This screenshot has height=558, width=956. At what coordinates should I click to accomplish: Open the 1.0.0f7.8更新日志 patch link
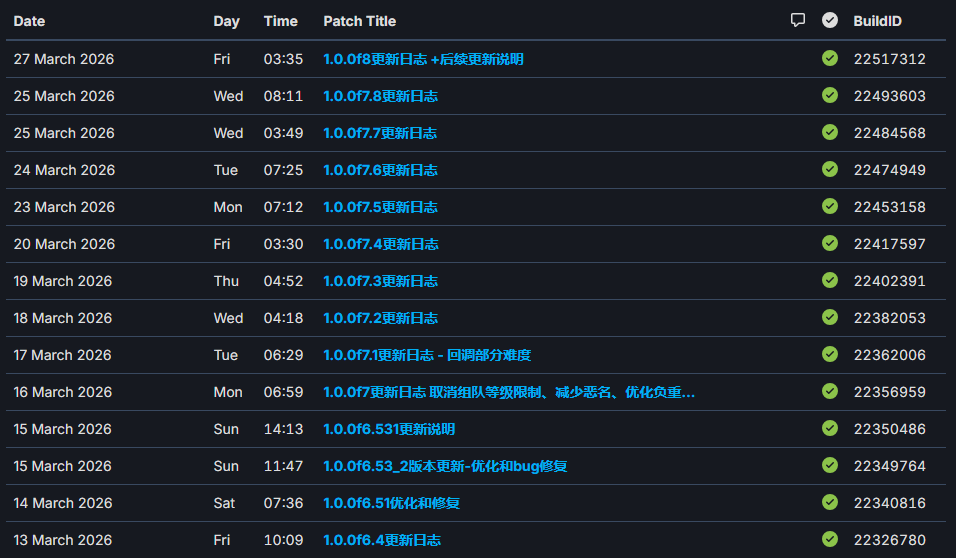click(x=380, y=96)
